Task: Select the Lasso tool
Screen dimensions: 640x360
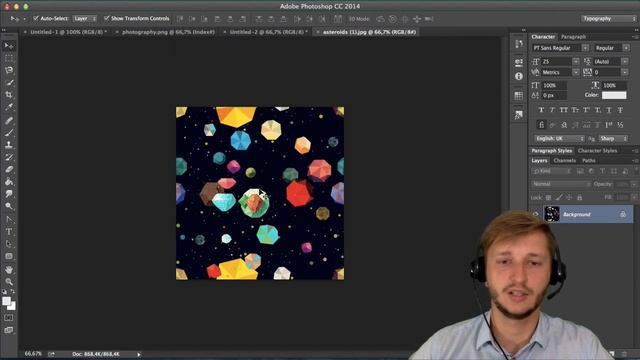Action: tap(9, 70)
